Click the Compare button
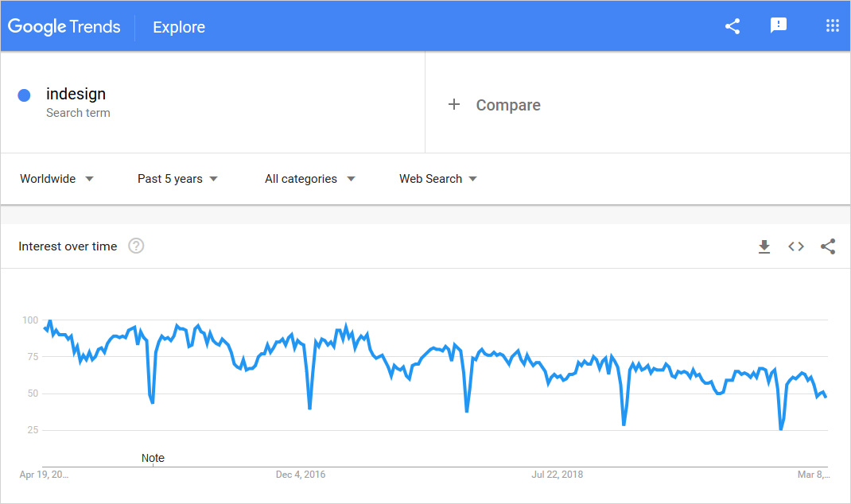 [507, 105]
